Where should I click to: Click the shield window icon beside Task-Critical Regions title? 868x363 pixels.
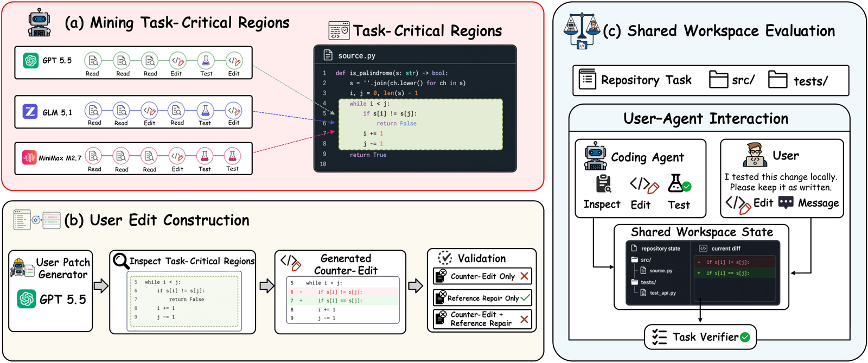point(339,31)
